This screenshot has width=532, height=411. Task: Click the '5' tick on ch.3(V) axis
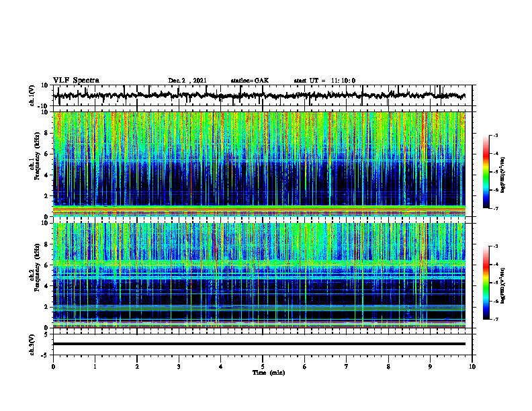click(46, 334)
